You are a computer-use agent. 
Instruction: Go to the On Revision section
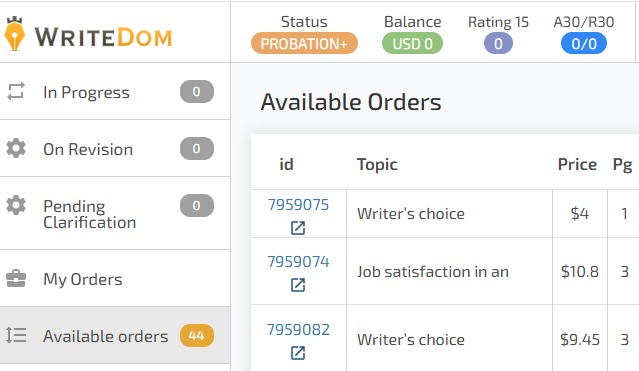point(115,148)
